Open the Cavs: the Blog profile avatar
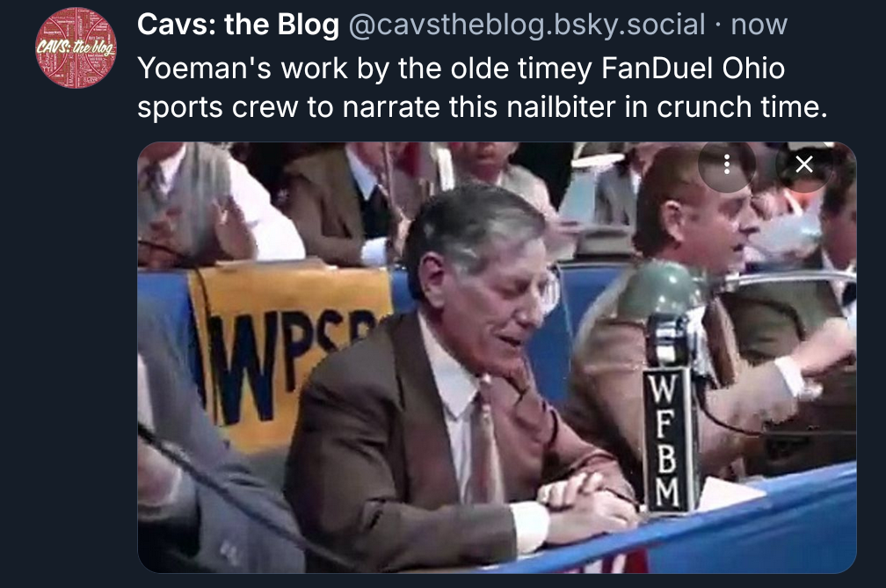The width and height of the screenshot is (886, 588). coord(76,47)
